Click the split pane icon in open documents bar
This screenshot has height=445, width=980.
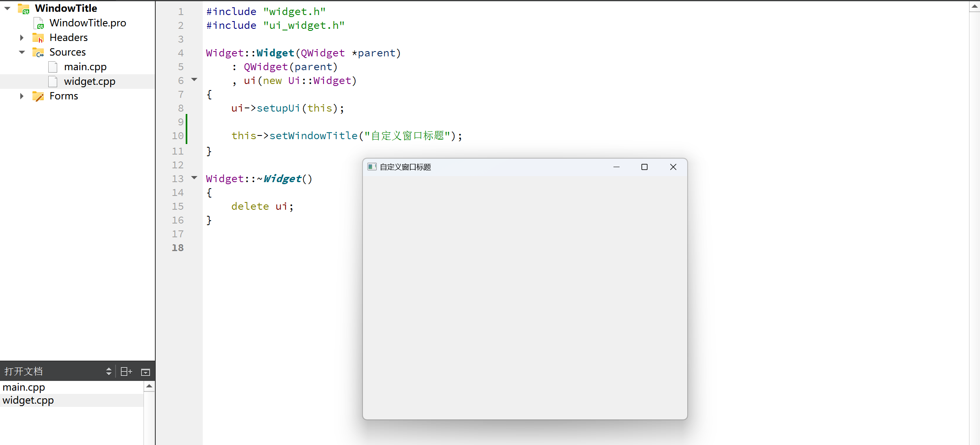tap(126, 372)
